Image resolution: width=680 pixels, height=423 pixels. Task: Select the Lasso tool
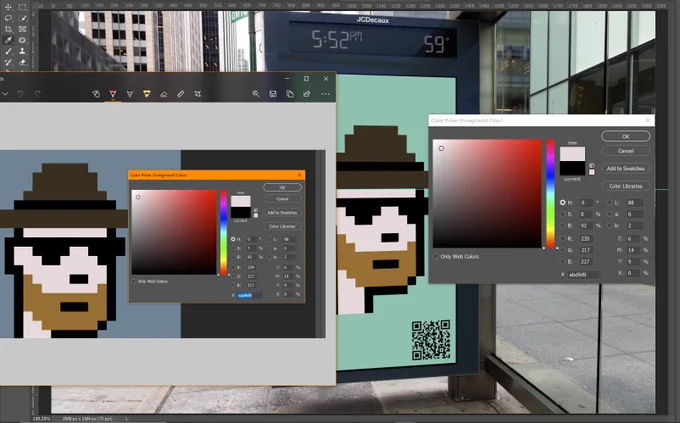coord(8,18)
